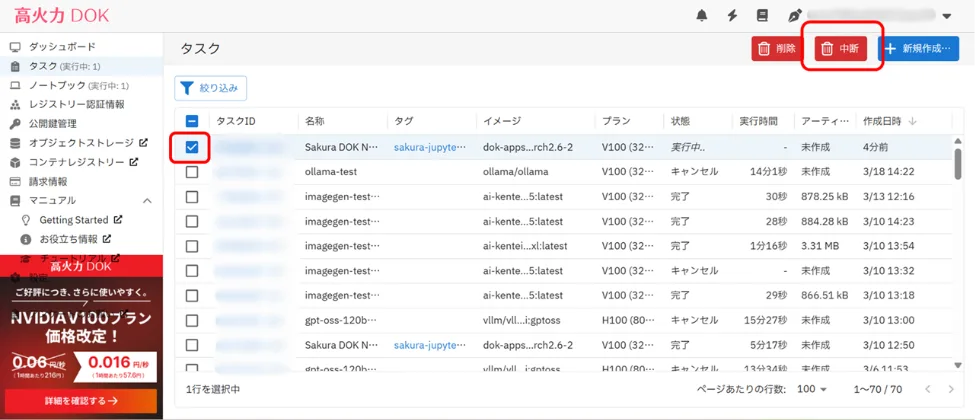Click the scrollbar down arrow
975x420 pixels.
(x=958, y=365)
